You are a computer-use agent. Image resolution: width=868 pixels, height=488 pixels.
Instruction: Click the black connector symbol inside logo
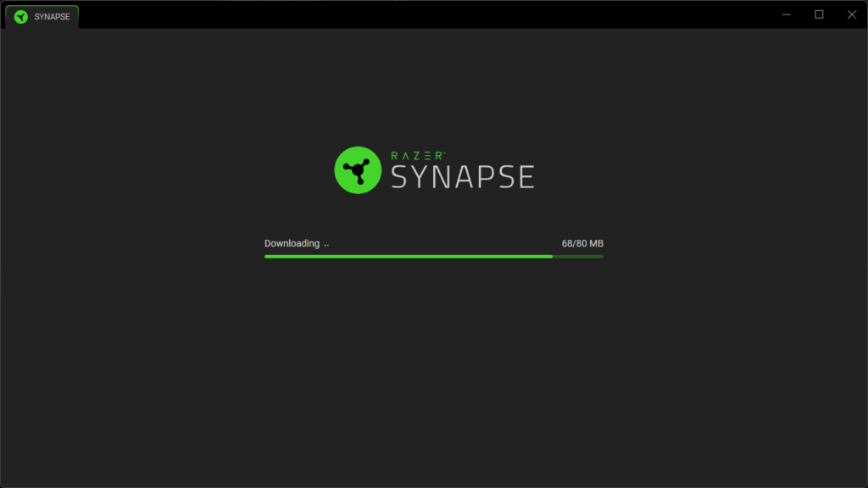pyautogui.click(x=357, y=170)
